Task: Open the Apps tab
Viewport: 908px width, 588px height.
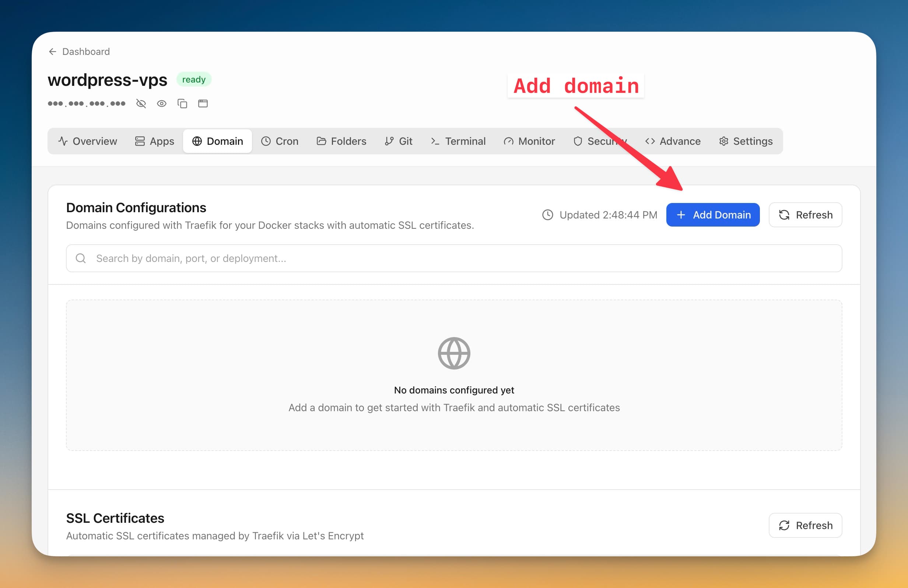Action: tap(154, 141)
